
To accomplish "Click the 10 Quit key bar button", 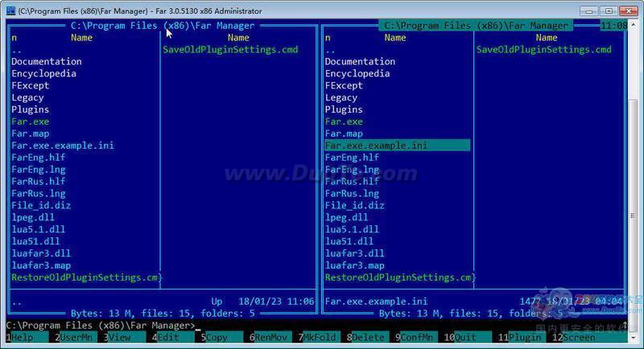I will (x=467, y=337).
